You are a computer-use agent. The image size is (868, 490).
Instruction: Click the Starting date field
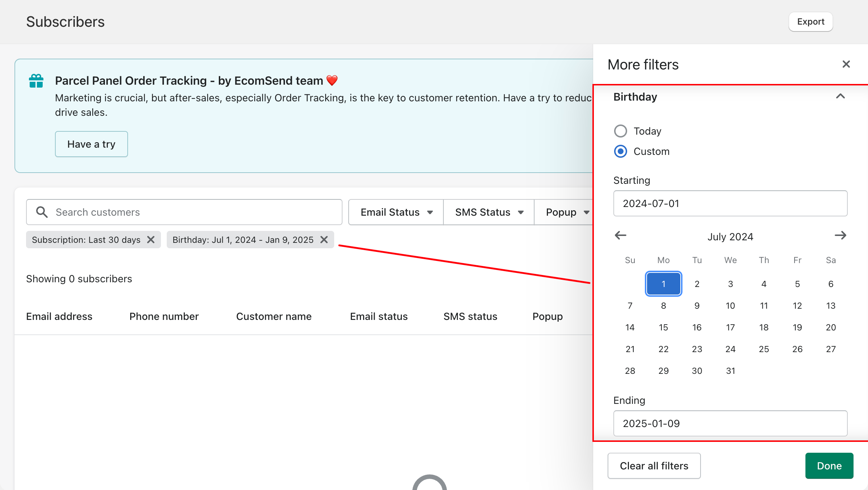pos(730,203)
